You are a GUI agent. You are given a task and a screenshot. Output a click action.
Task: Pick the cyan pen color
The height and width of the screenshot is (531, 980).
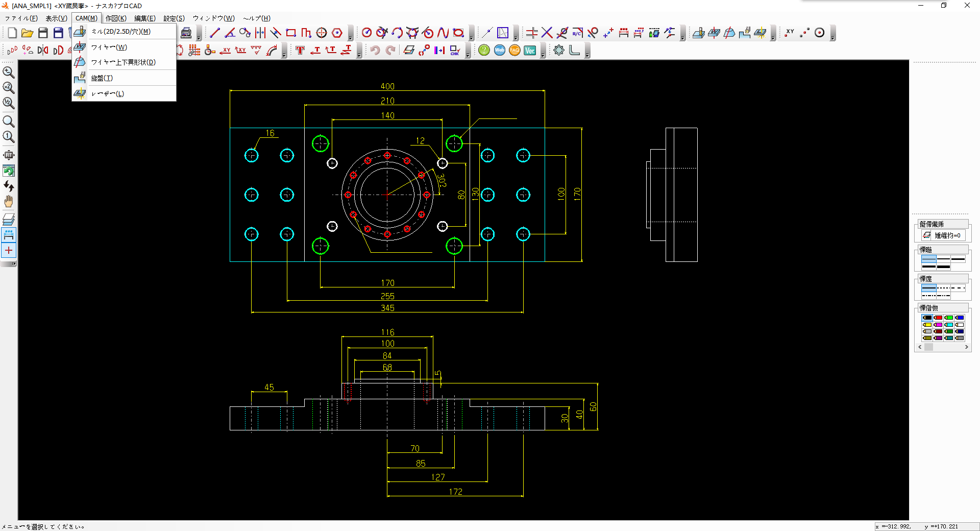click(949, 325)
